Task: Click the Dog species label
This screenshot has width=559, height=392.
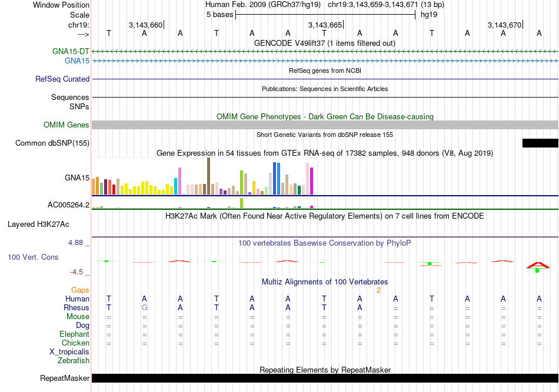Action: click(x=82, y=326)
